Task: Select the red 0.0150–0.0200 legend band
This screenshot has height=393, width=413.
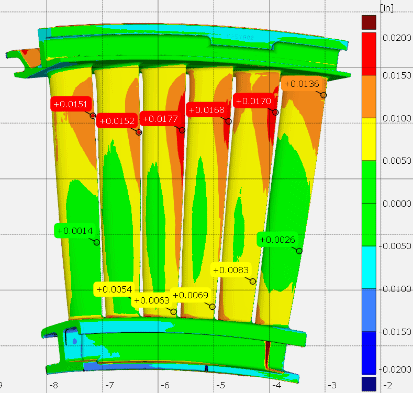Action: [x=369, y=53]
